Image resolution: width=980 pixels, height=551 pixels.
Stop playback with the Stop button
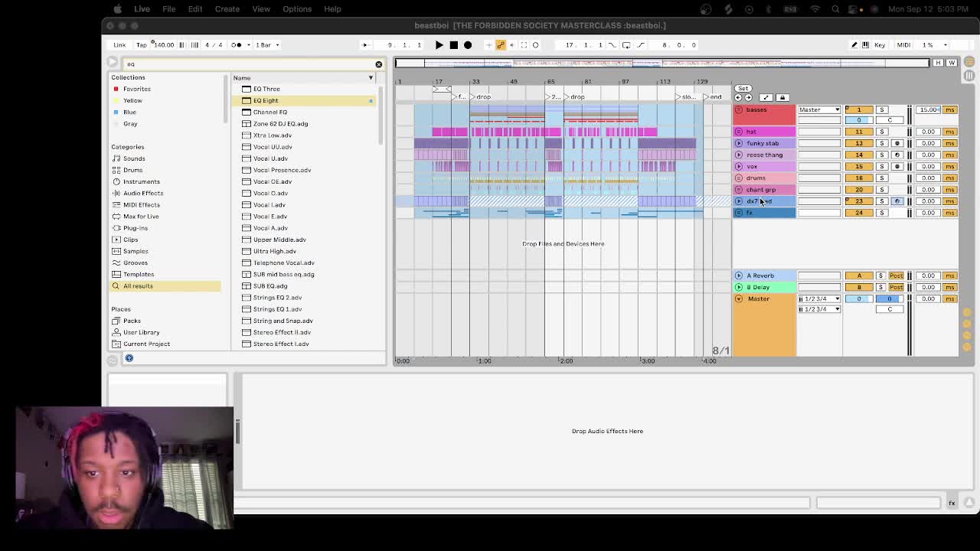pyautogui.click(x=453, y=44)
